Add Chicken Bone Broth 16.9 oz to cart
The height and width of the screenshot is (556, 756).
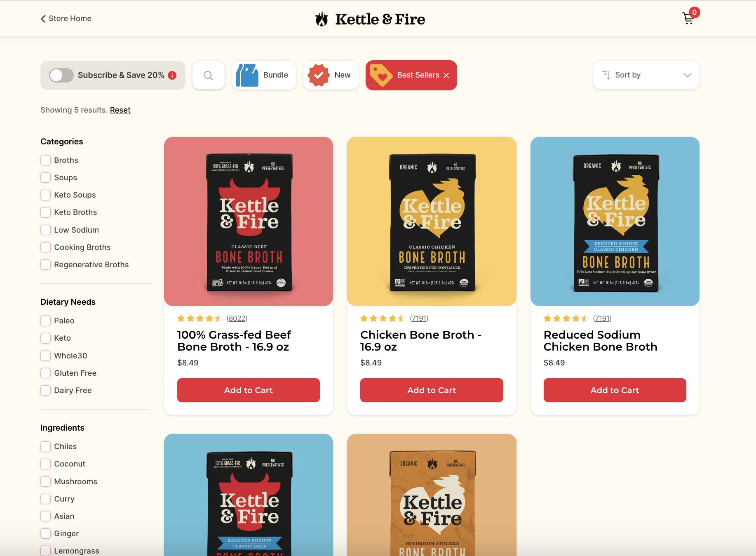point(432,390)
